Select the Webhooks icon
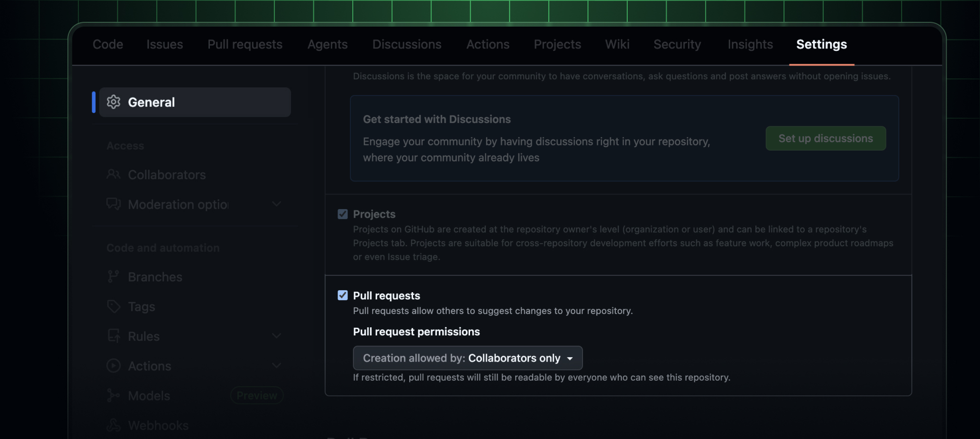This screenshot has width=980, height=439. coord(113,425)
